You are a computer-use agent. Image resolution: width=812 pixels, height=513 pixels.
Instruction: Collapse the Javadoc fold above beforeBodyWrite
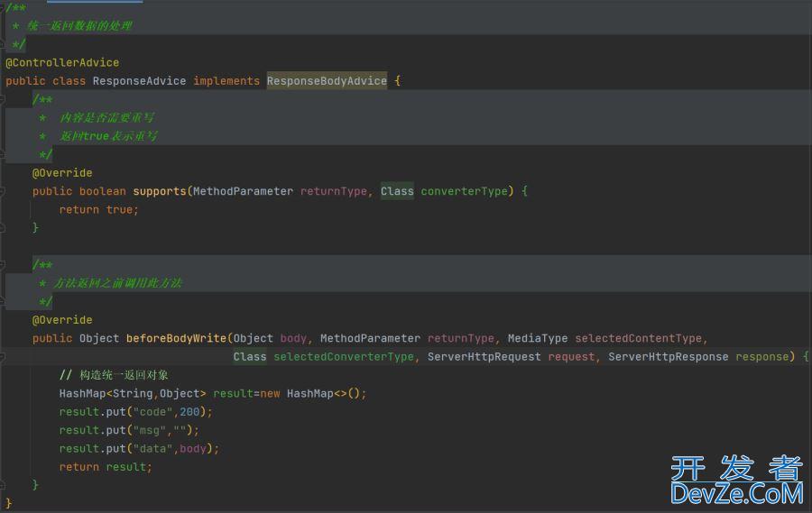pyautogui.click(x=2, y=265)
